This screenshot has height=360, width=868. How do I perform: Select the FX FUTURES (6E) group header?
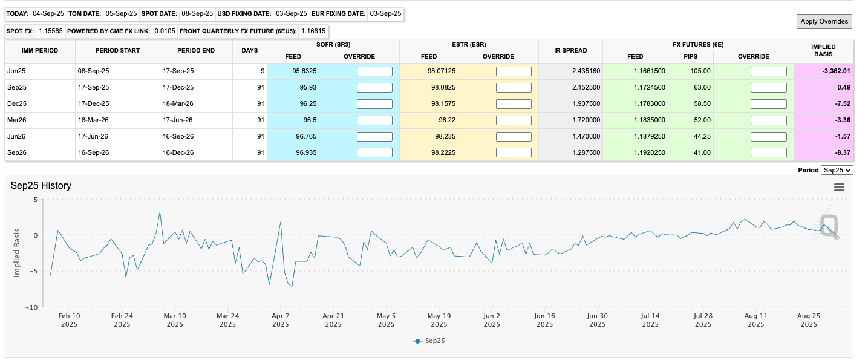click(698, 45)
